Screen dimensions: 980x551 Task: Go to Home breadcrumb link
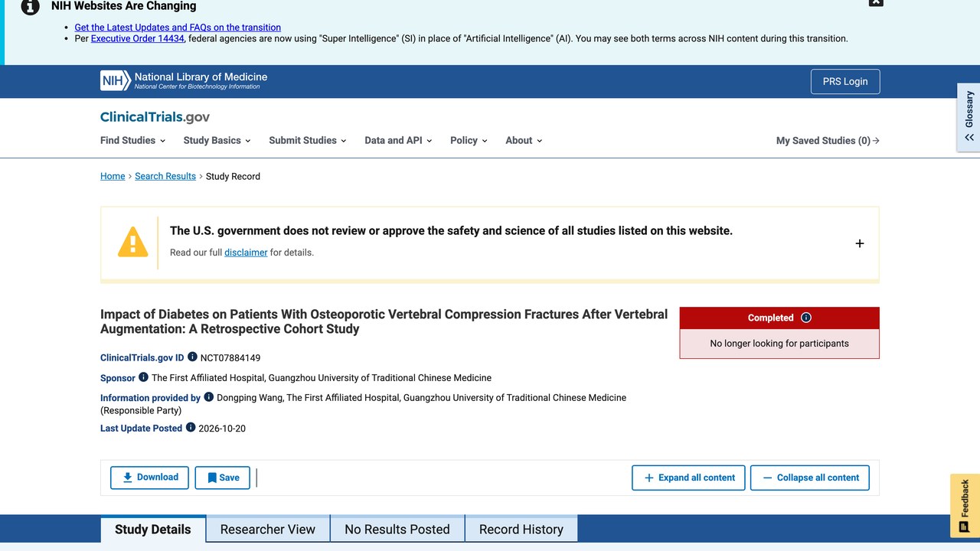point(113,176)
